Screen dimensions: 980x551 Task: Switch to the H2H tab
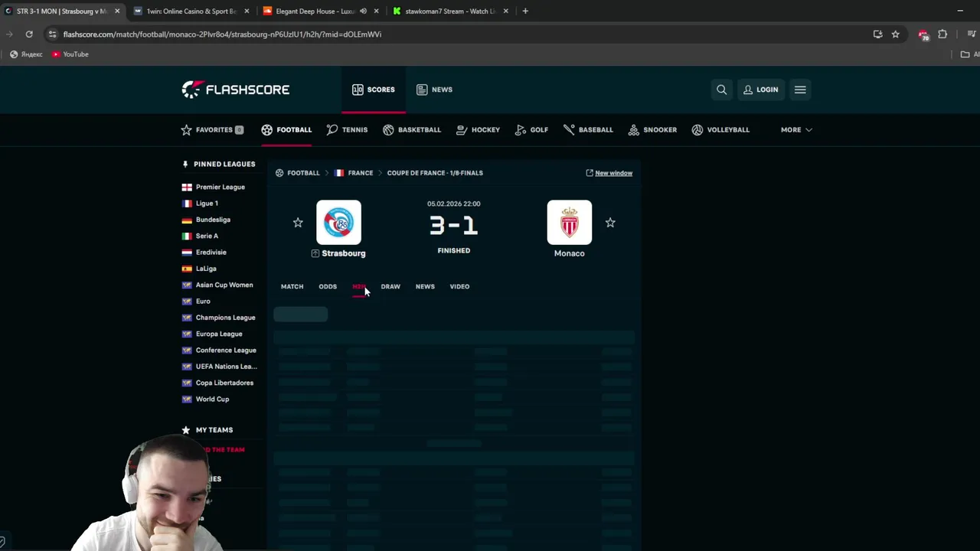click(359, 287)
